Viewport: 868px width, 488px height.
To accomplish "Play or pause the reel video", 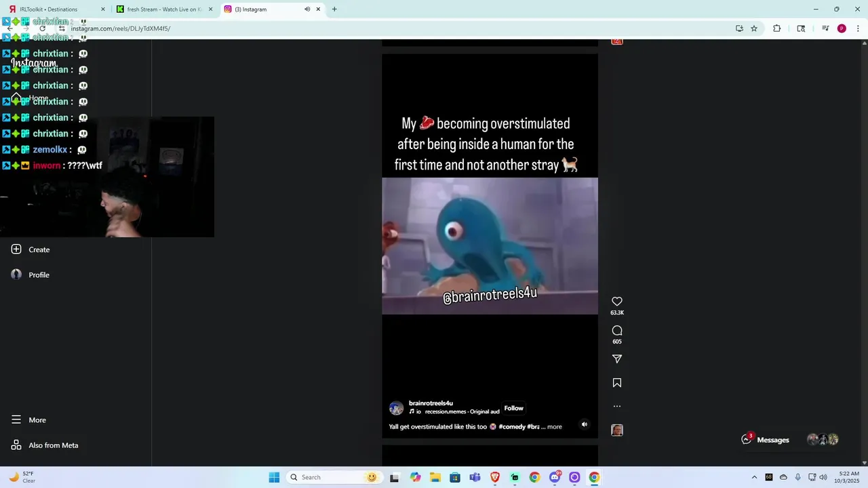I will click(x=490, y=245).
